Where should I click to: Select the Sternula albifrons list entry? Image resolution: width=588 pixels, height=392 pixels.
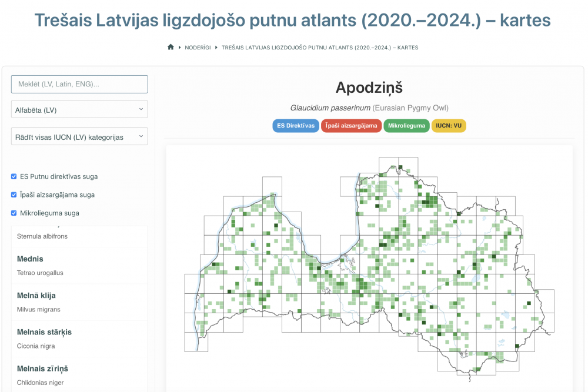[x=79, y=236]
